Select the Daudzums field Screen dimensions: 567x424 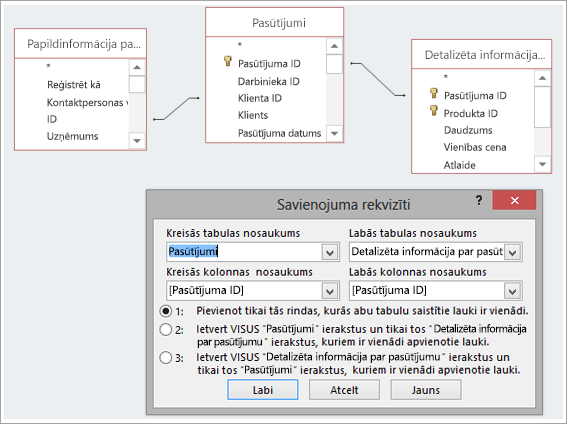pos(468,130)
